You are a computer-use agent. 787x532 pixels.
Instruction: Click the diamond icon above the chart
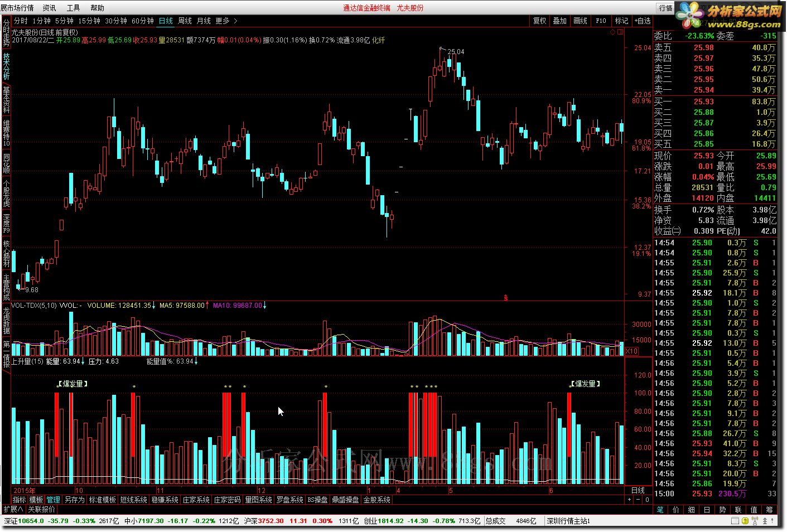pos(612,32)
